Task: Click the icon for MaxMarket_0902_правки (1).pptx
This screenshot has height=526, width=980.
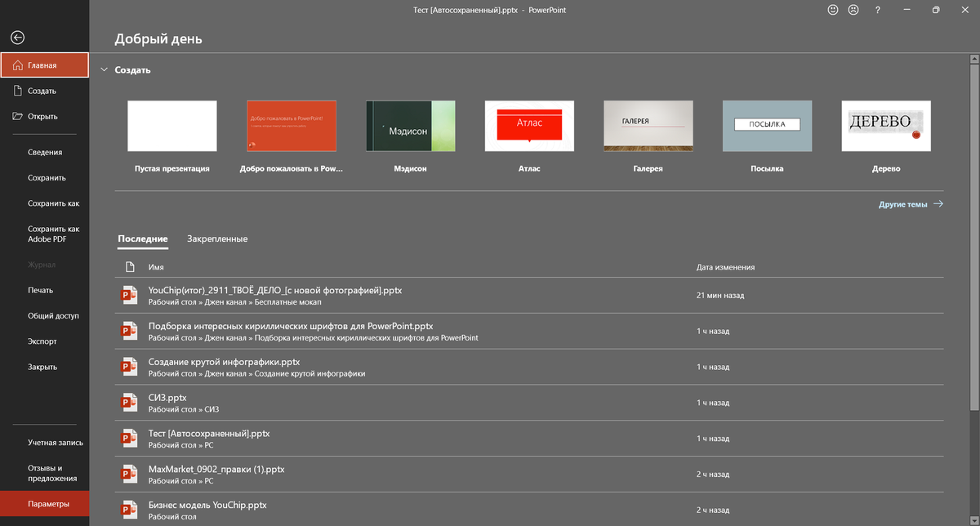Action: click(x=129, y=474)
